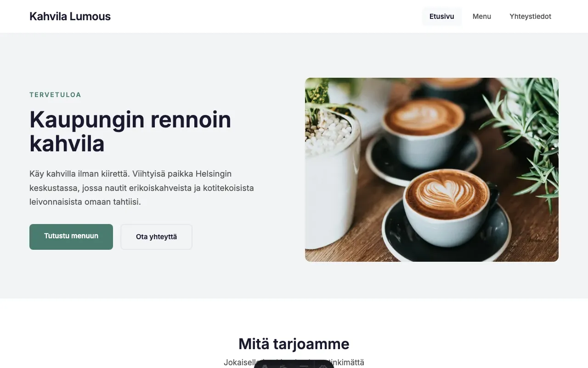588x368 pixels.
Task: Click the three-line icon in the bottom floating toolbar
Action: pos(304,366)
